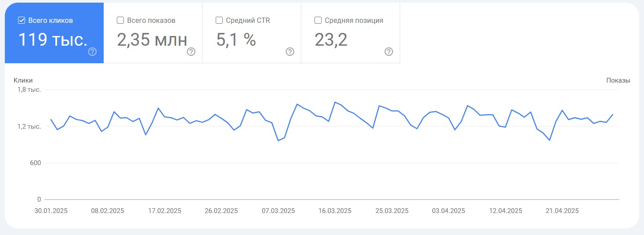The image size is (644, 235).
Task: Check the Средняя позиция checkbox
Action: pyautogui.click(x=318, y=20)
